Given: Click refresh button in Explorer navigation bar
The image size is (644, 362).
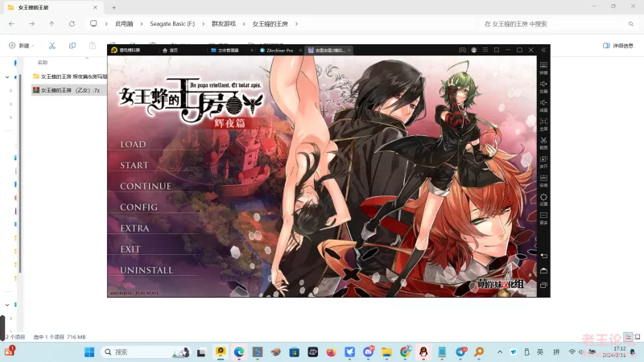Looking at the screenshot, I should (x=72, y=24).
